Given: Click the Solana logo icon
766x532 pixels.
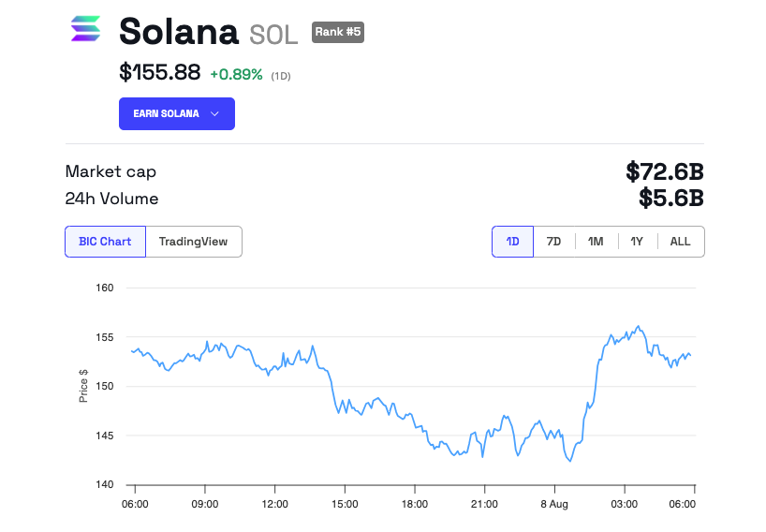Looking at the screenshot, I should click(85, 29).
